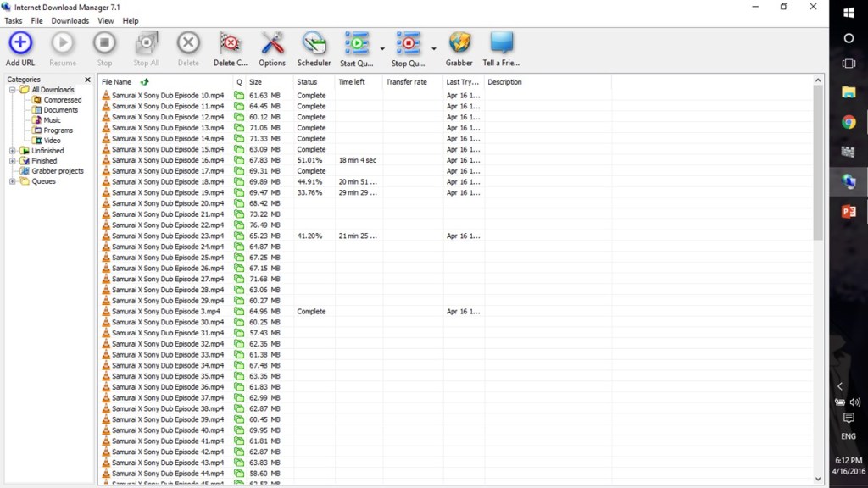The width and height of the screenshot is (868, 488).
Task: Open Stop Queue dropdown arrow
Action: [434, 49]
